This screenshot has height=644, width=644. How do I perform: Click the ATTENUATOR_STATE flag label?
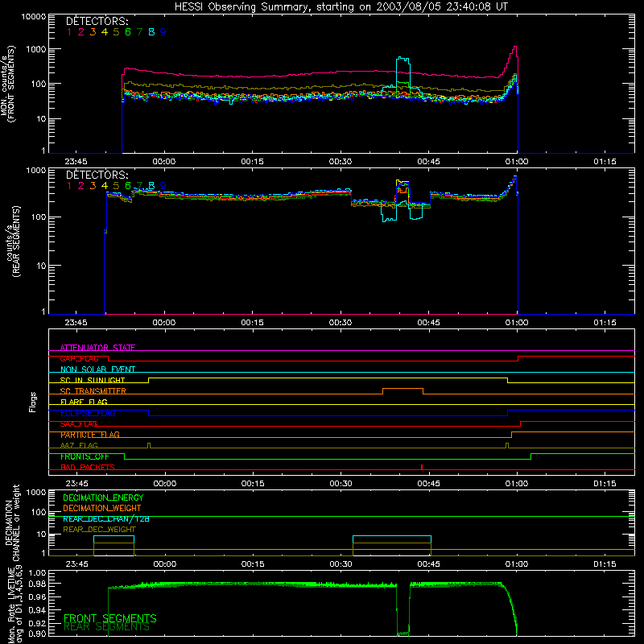97,348
